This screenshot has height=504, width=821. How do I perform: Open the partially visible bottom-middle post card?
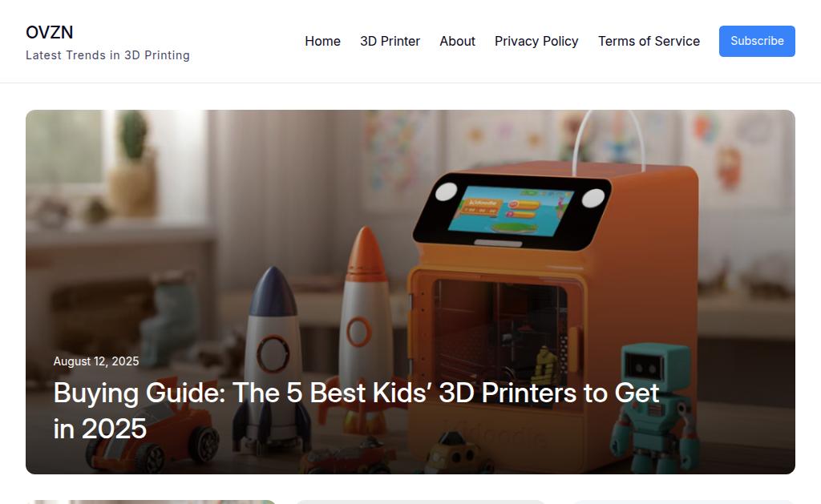coord(420,502)
